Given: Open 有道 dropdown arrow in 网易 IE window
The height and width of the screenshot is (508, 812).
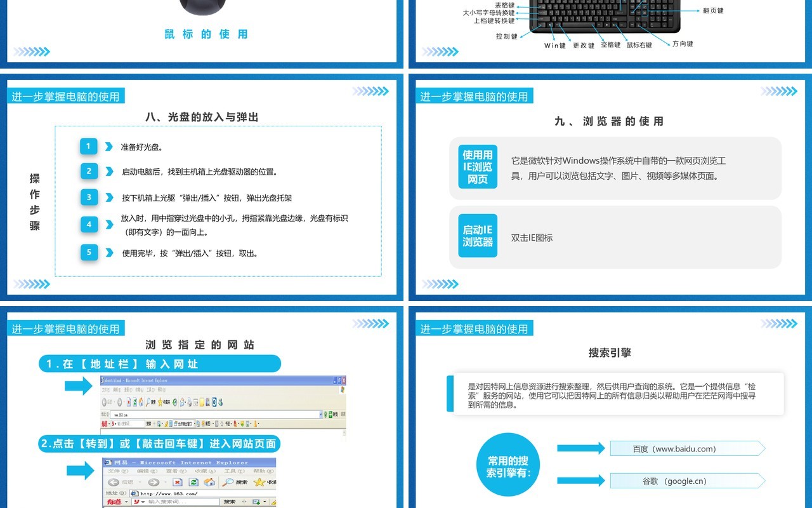Looking at the screenshot, I should pos(126,502).
